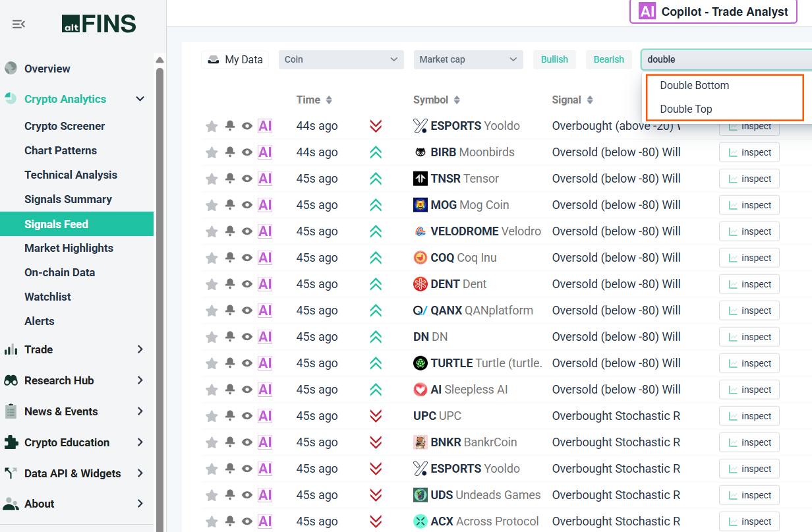The image size is (812, 532).
Task: Click the TURTLE coin logo
Action: coord(420,363)
